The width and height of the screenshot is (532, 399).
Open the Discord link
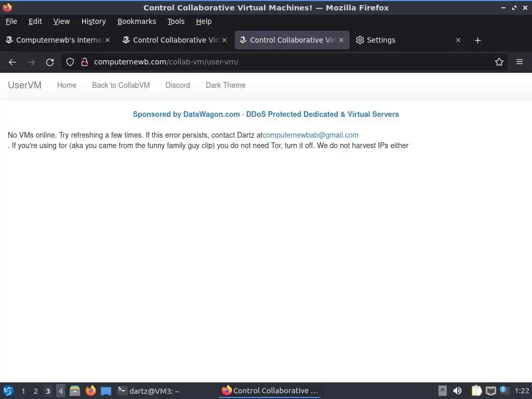pos(178,85)
